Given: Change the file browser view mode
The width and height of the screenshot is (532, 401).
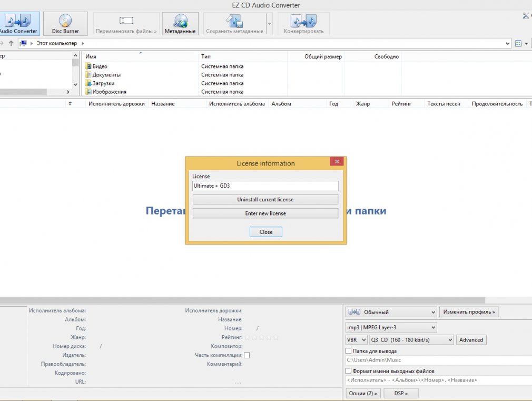Looking at the screenshot, I should point(518,43).
